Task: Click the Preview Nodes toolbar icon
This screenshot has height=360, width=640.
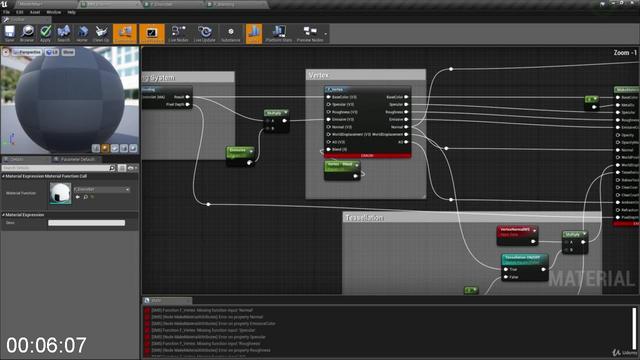Action: point(310,33)
